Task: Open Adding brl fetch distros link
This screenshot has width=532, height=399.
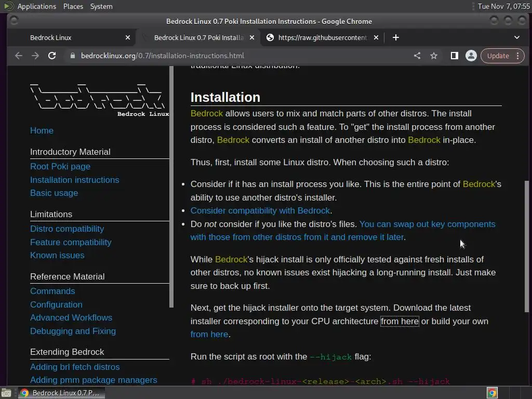Action: click(75, 367)
